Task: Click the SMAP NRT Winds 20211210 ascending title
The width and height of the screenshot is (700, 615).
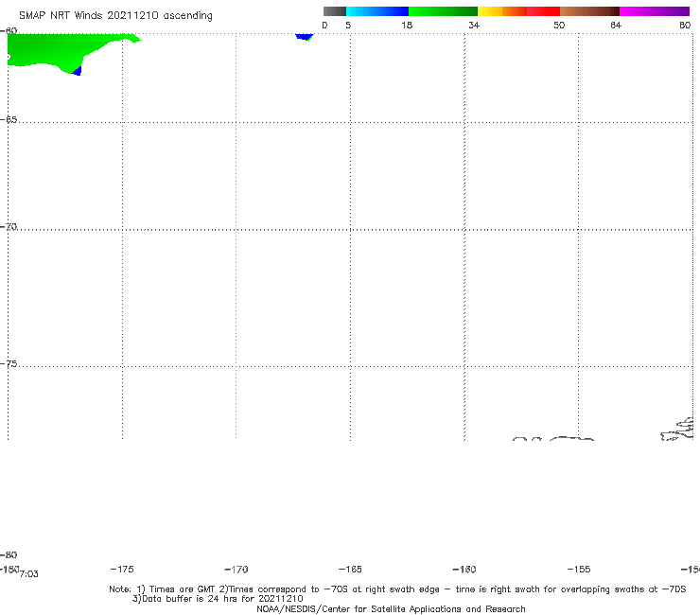Action: point(115,16)
